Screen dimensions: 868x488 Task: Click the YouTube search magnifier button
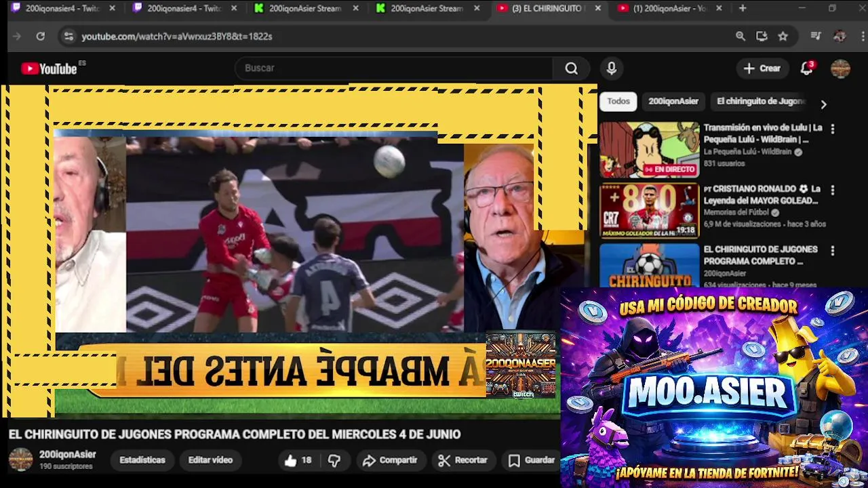(x=572, y=68)
